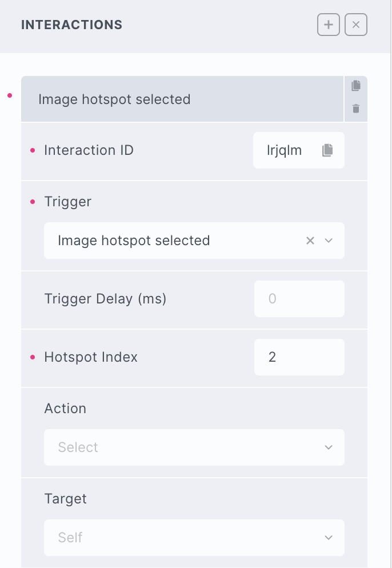Image resolution: width=392 pixels, height=568 pixels.
Task: Click the pink dot beside the Trigger label
Action: (33, 202)
